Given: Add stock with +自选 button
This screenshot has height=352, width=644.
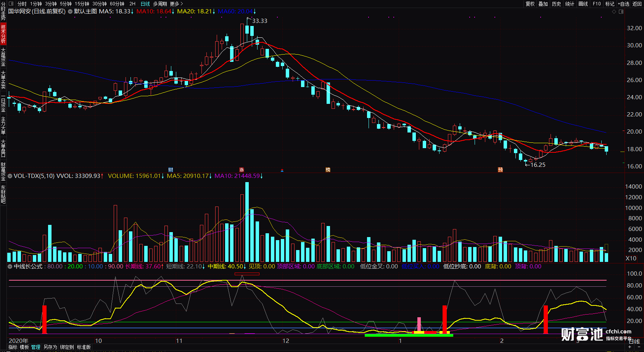Looking at the screenshot, I should click(x=623, y=4).
